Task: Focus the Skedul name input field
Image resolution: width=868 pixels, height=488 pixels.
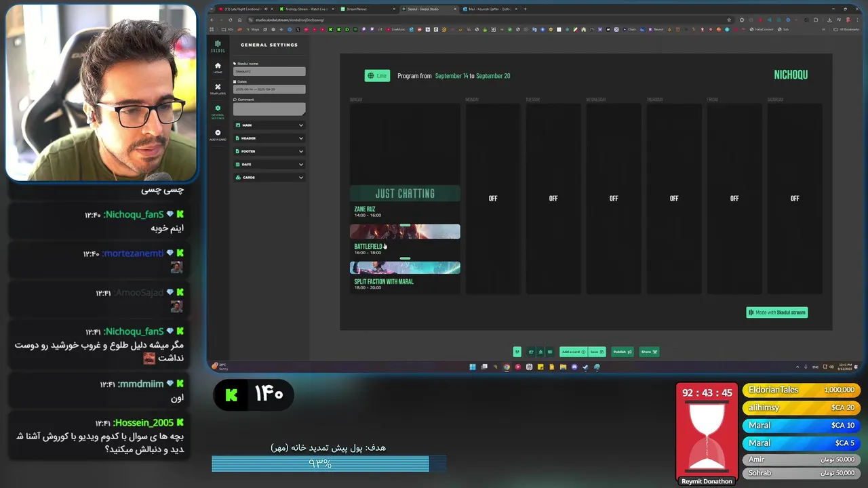Action: [269, 71]
